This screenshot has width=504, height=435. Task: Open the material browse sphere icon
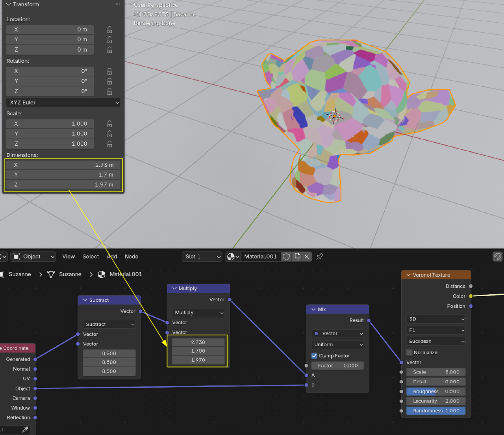point(233,257)
